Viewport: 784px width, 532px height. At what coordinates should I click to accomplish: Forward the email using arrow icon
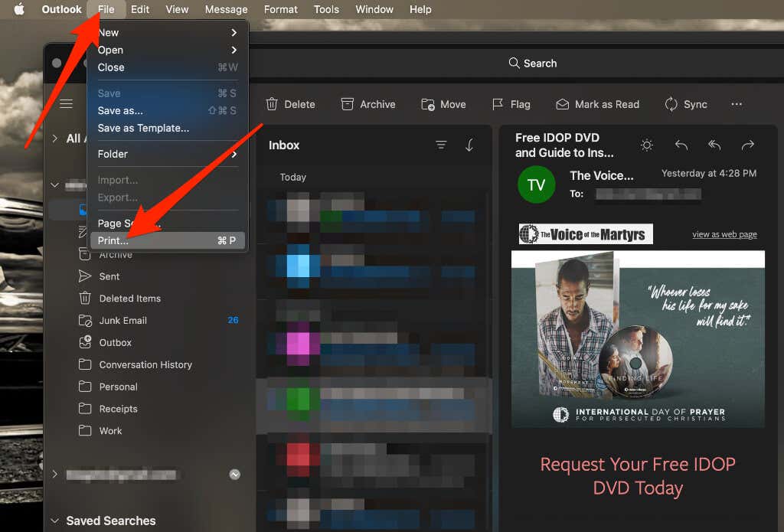click(748, 145)
